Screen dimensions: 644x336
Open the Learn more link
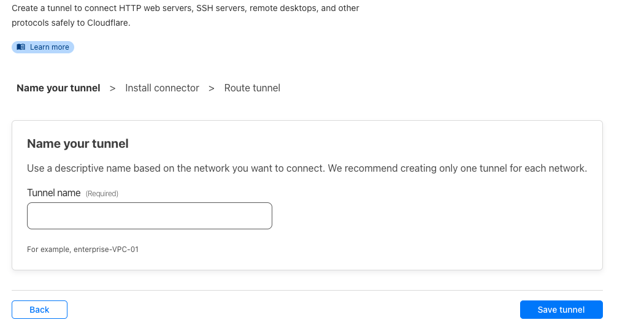(43, 47)
